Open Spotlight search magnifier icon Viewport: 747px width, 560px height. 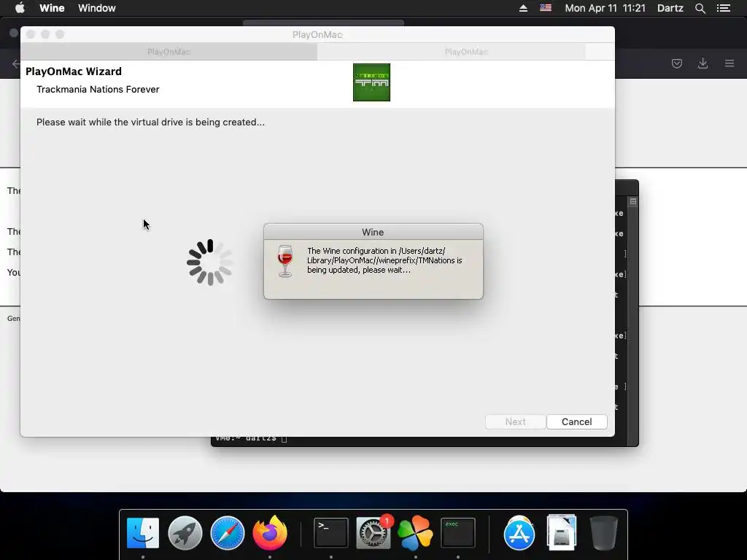click(700, 8)
